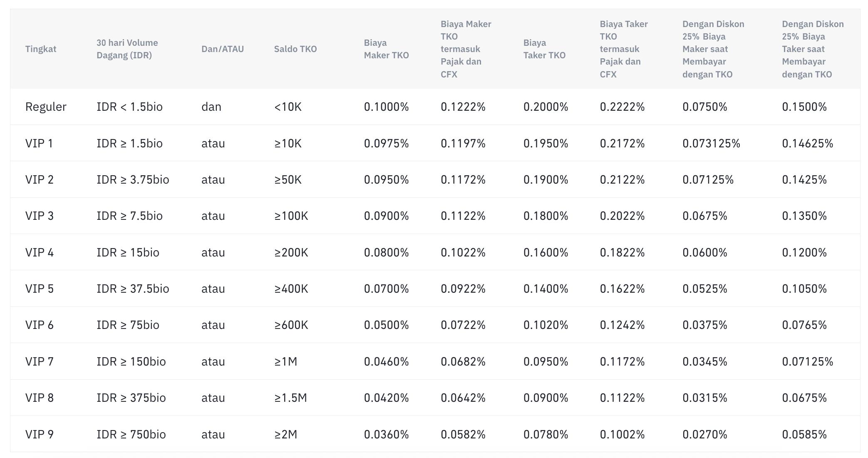Click the VIP 4 row label
Screen dimensions: 868x458
click(x=39, y=252)
